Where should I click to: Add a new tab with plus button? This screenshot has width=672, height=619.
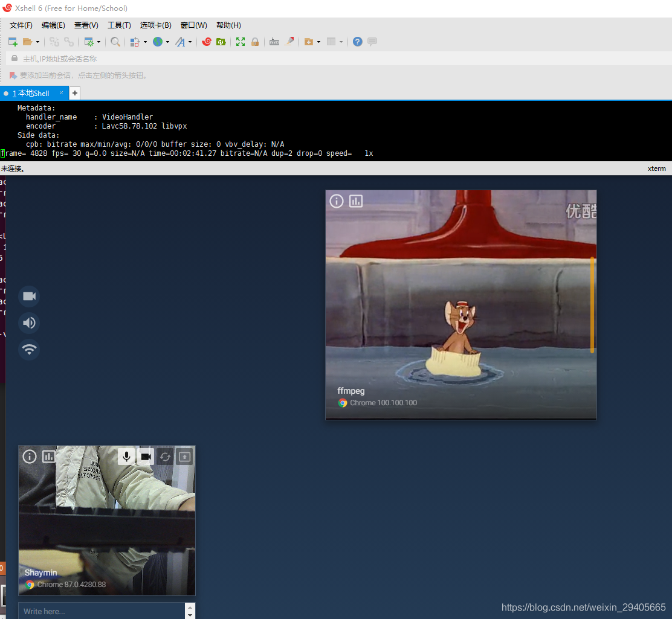74,93
